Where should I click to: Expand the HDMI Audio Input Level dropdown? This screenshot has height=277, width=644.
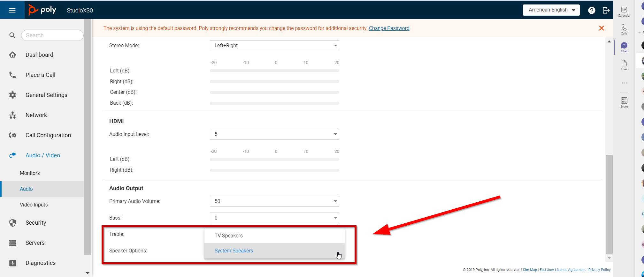[x=274, y=134]
